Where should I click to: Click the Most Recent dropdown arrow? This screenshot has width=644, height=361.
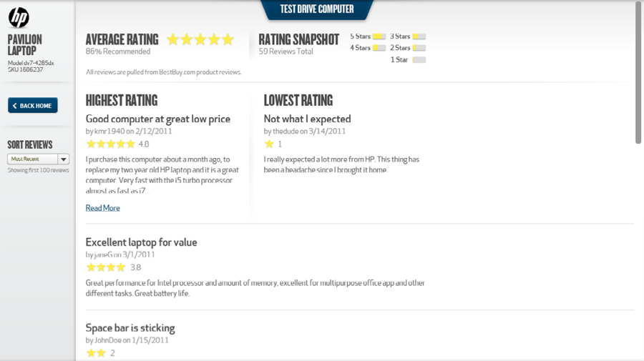pyautogui.click(x=63, y=159)
